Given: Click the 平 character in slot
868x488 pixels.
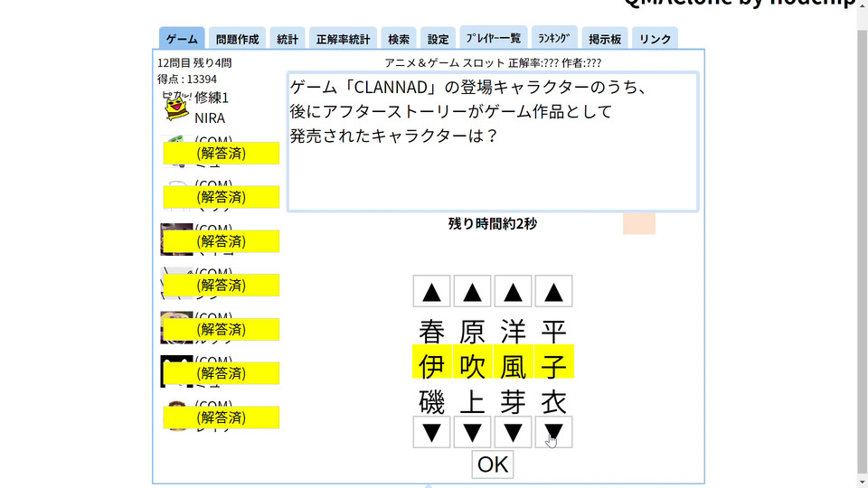Looking at the screenshot, I should coord(553,332).
